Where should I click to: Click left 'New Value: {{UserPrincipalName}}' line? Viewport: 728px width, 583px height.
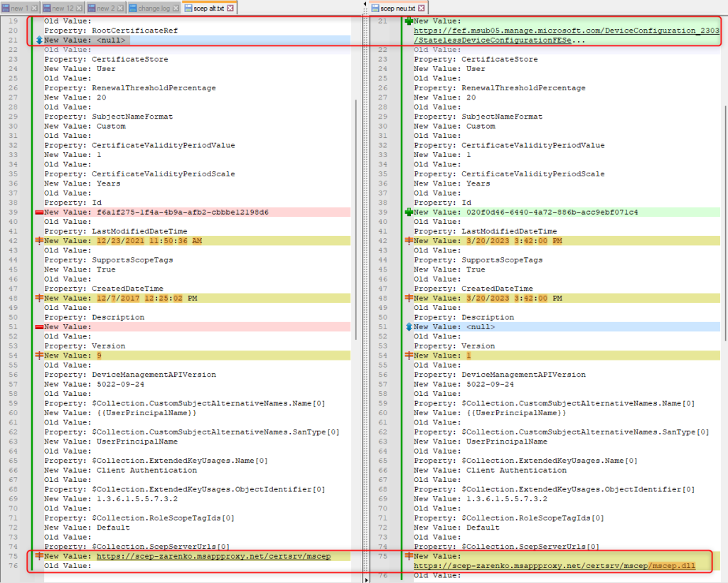tap(120, 413)
